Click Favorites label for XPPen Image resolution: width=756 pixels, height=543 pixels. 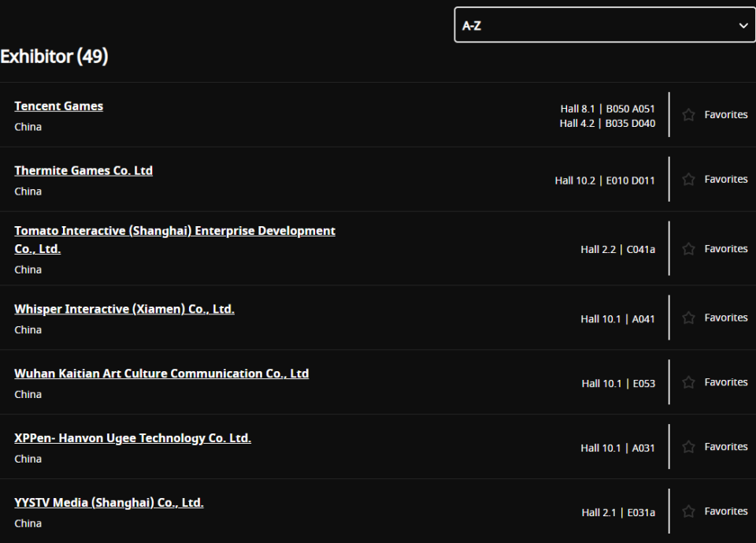(x=725, y=447)
